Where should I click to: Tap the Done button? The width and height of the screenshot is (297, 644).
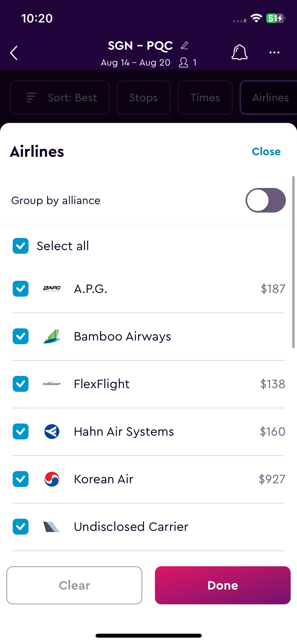pyautogui.click(x=223, y=585)
